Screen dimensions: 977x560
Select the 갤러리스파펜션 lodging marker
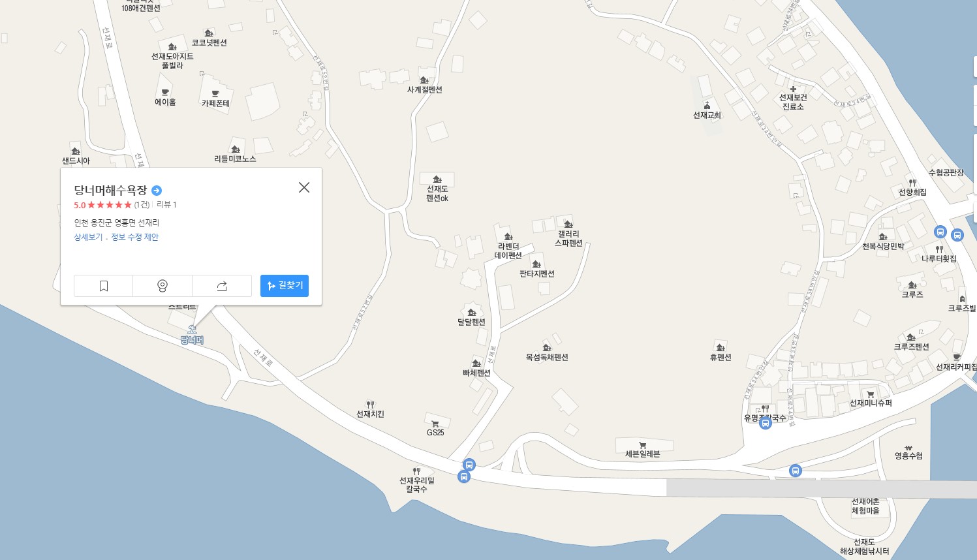(568, 225)
